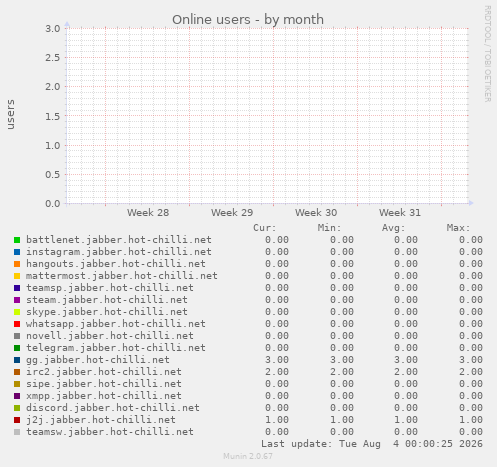This screenshot has height=467, width=497.
Task: Click the telegram dark green legend swatch
Action: tap(17, 348)
